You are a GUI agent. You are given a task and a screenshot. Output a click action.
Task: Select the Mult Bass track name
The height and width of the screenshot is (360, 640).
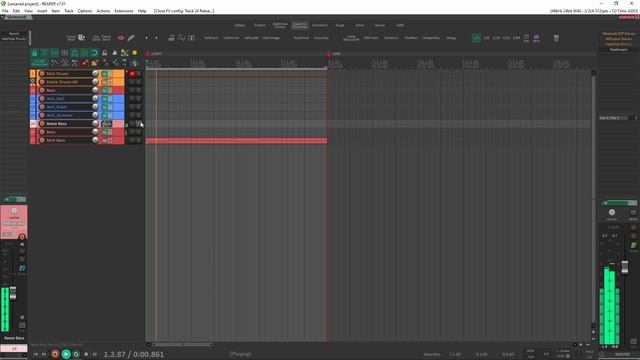point(56,140)
